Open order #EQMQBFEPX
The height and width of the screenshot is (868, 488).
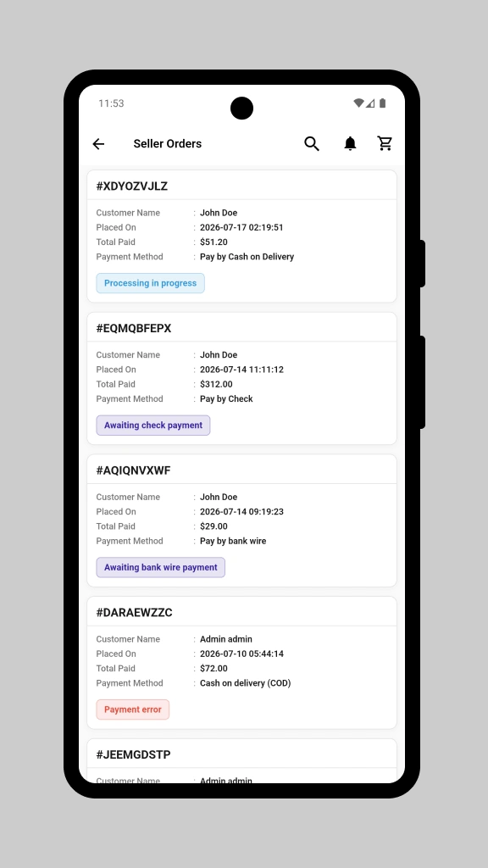pos(241,379)
